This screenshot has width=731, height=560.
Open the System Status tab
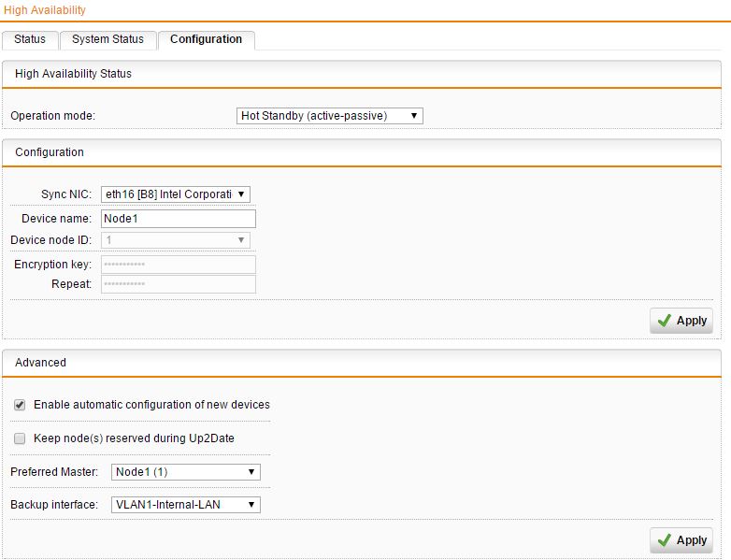pos(107,39)
